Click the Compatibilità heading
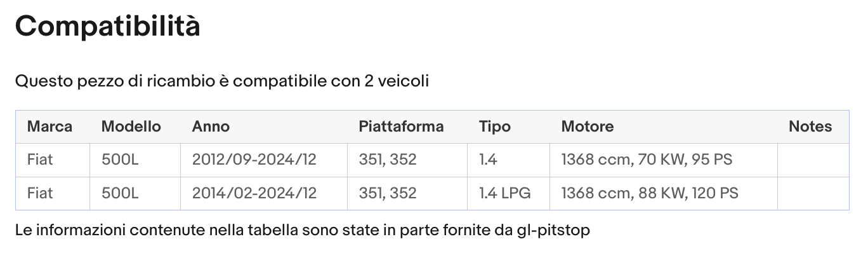Screen dimensions: 868x253 click(108, 27)
